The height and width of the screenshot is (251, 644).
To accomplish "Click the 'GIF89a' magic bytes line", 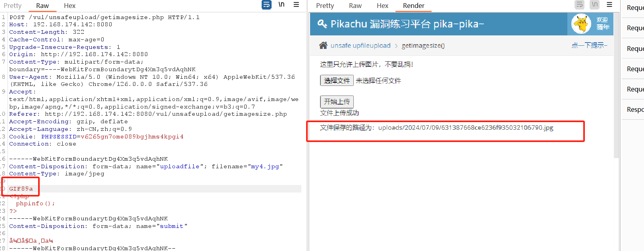I will click(x=21, y=189).
